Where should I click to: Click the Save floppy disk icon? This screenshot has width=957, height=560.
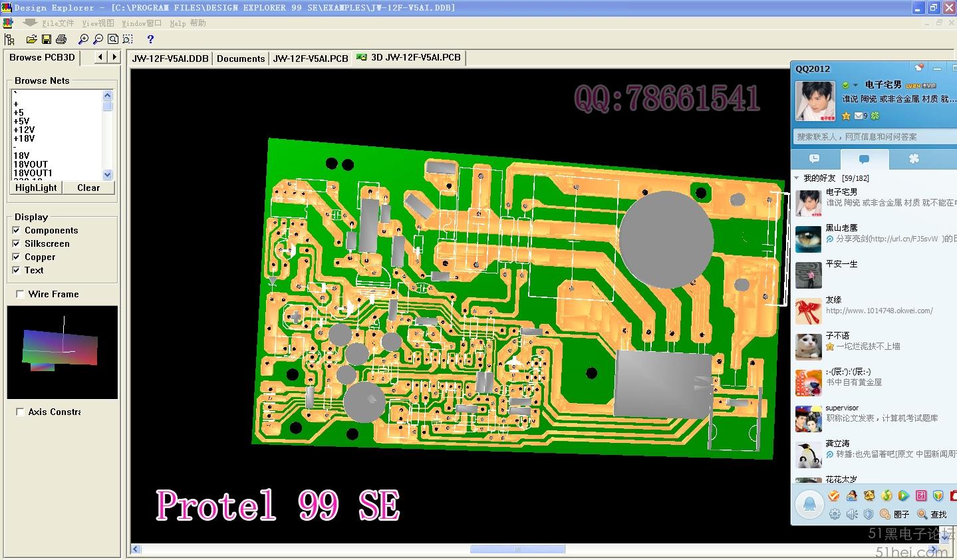[x=47, y=39]
